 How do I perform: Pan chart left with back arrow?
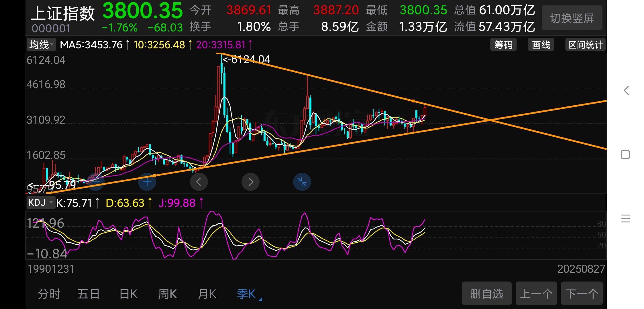pos(199,182)
